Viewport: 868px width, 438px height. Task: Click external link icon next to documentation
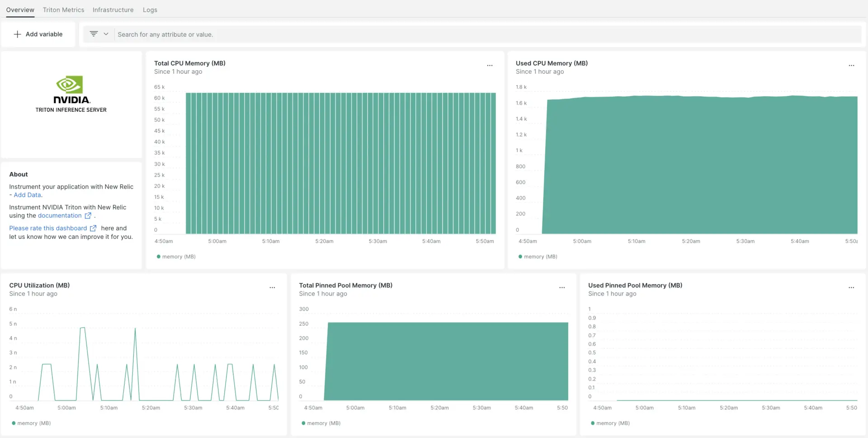pos(88,216)
